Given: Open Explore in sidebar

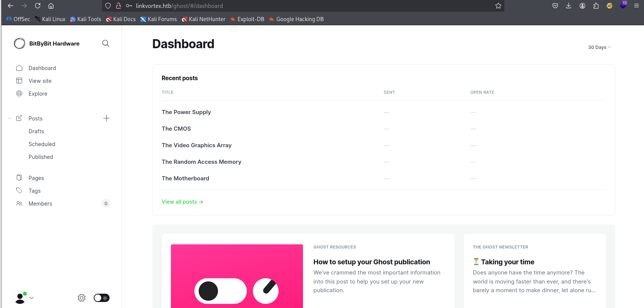Looking at the screenshot, I should 38,94.
